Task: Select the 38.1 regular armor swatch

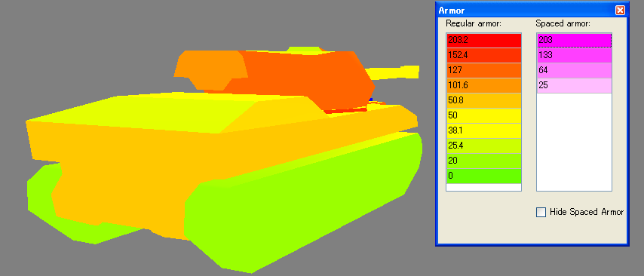Action: tap(484, 130)
